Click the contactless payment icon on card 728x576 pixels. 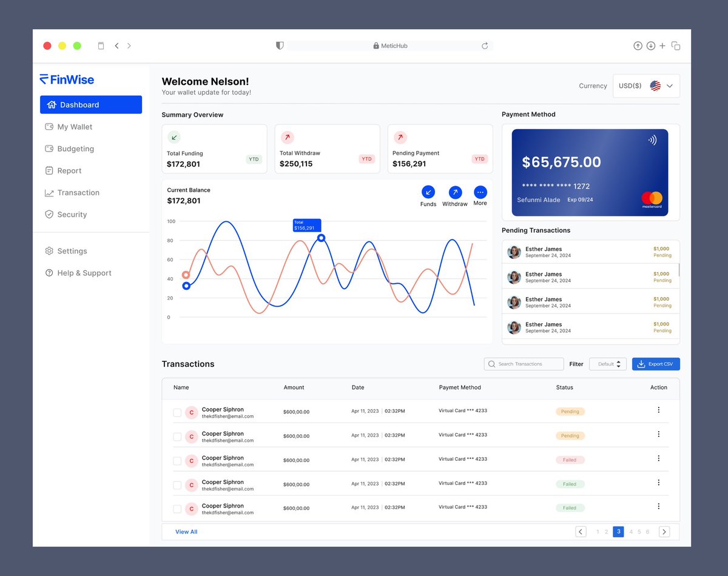[x=652, y=140]
